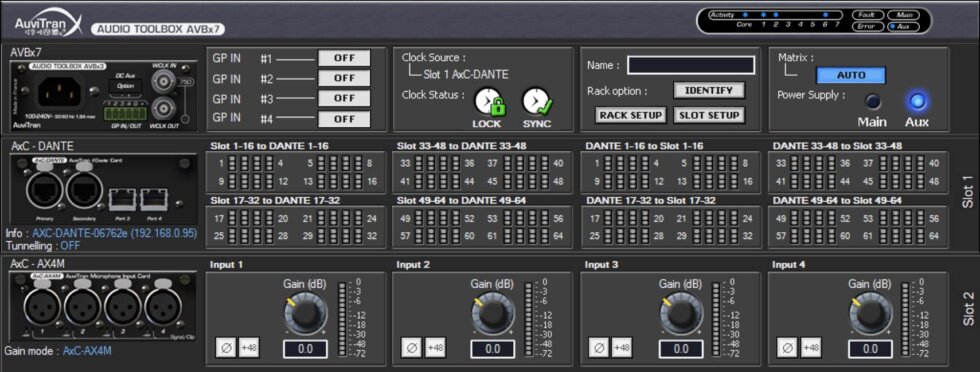This screenshot has width=980, height=372.
Task: Toggle GP IN #2 OFF button
Action: [x=344, y=78]
